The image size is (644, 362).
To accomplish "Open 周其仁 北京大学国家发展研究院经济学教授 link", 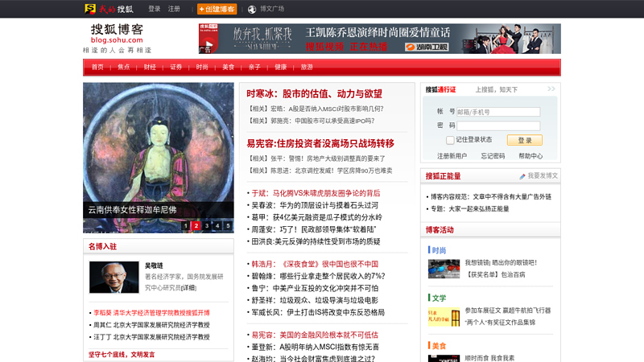I will click(x=151, y=325).
